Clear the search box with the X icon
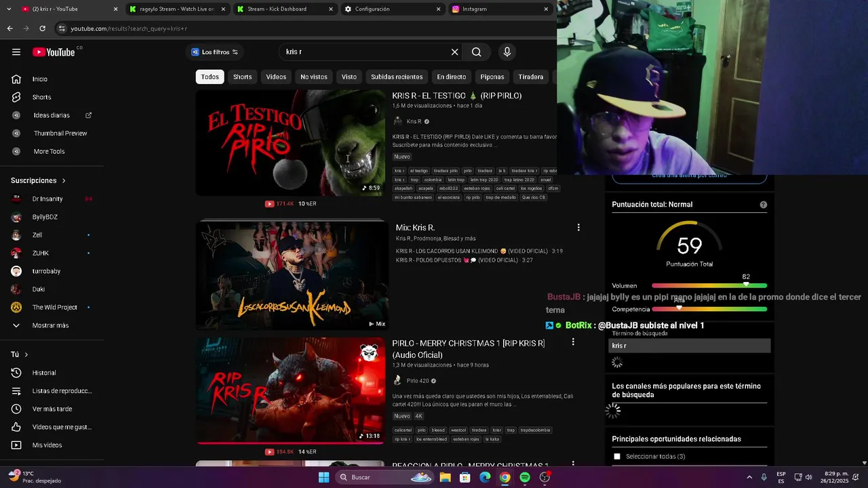 click(454, 52)
